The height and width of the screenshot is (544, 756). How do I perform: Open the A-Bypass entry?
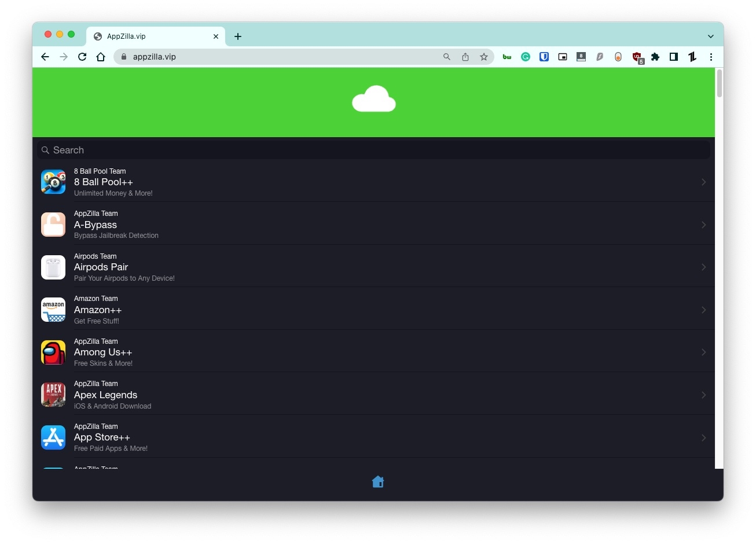tap(373, 225)
